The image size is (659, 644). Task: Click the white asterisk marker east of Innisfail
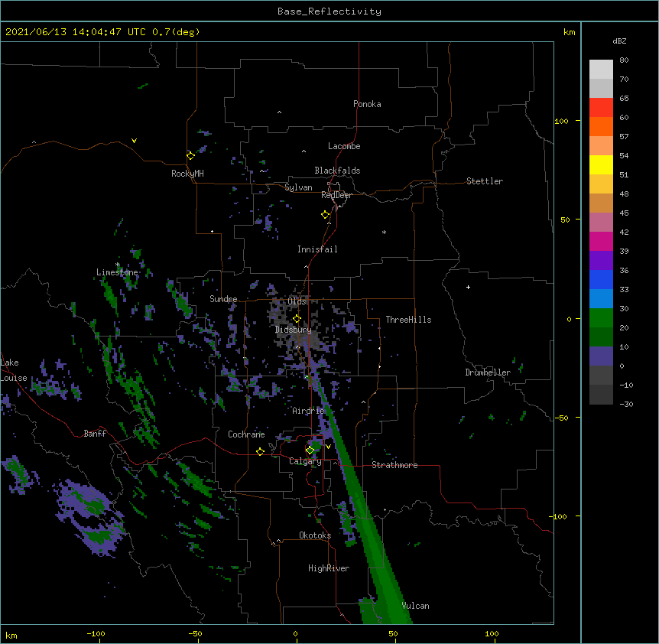(x=384, y=233)
